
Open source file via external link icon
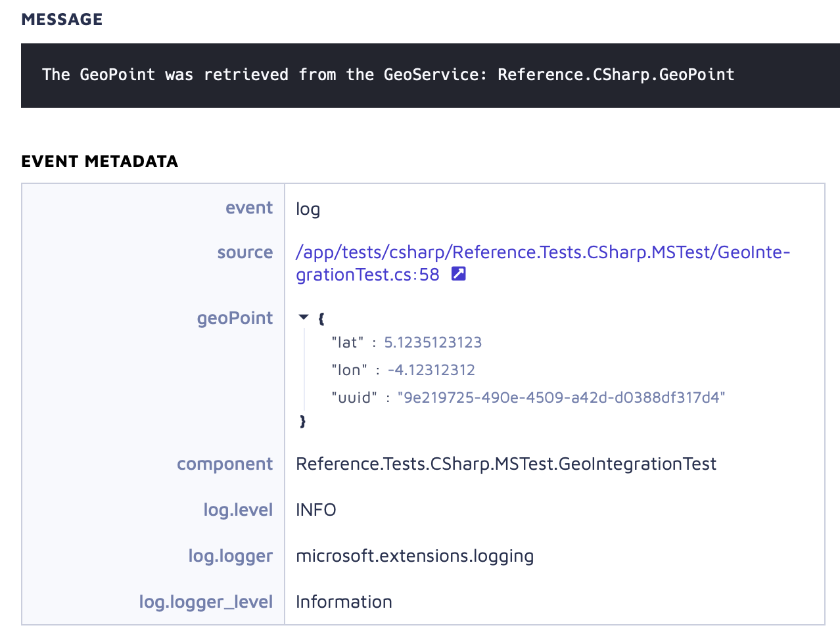[x=458, y=274]
